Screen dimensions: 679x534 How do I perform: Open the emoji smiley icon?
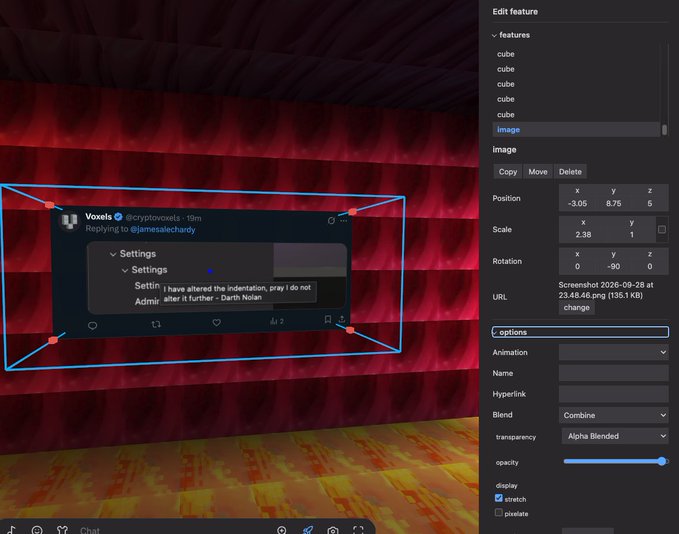[x=37, y=530]
